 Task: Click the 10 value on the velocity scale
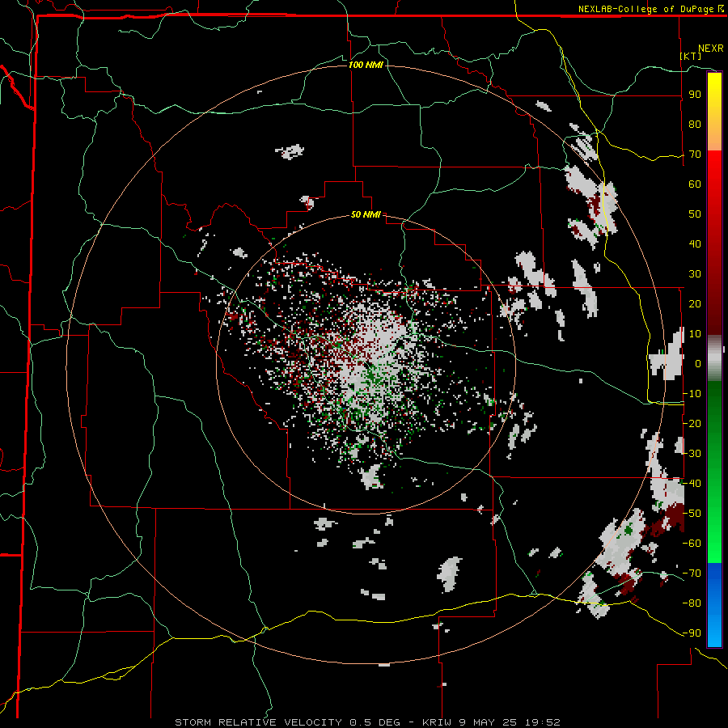[x=695, y=334]
